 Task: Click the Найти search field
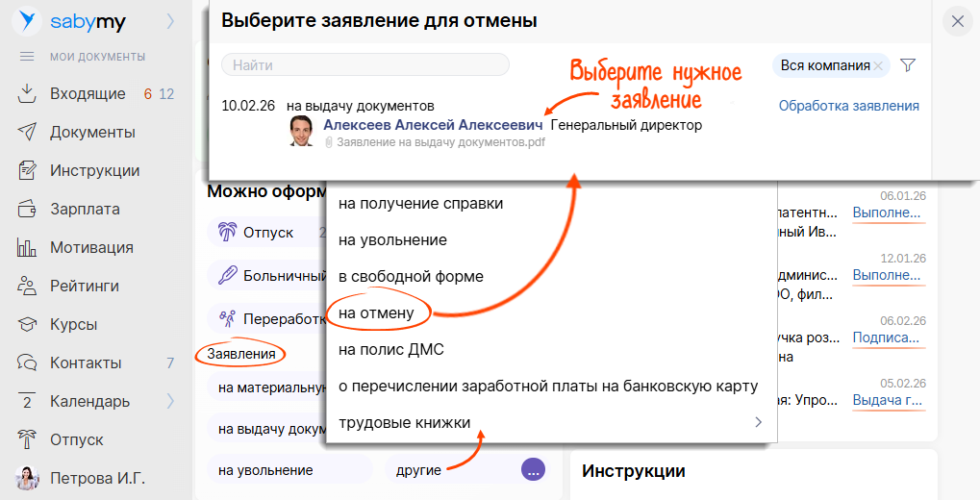(365, 65)
